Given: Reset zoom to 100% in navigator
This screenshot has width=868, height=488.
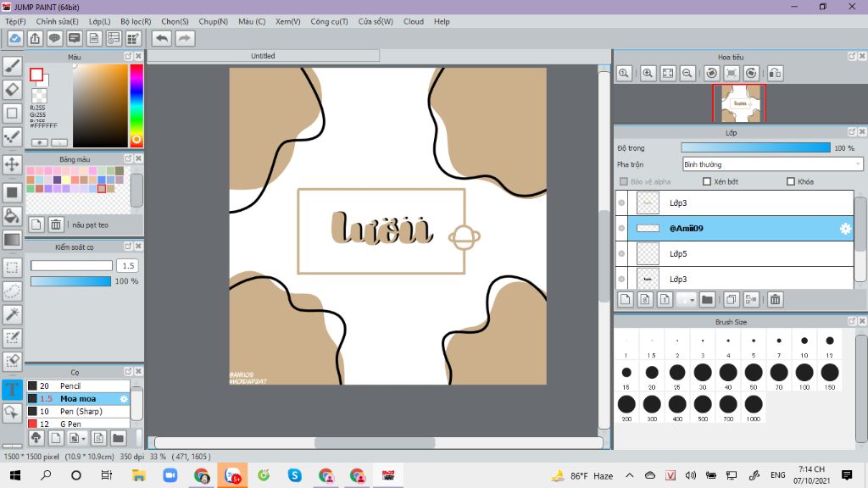Looking at the screenshot, I should tap(624, 73).
